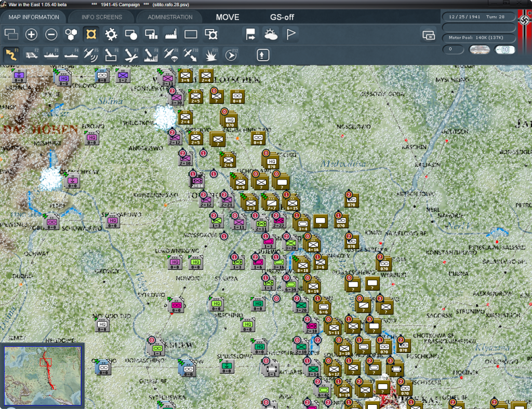Select the unit counter labeled 6=42
Viewport: 532px width, 409px height.
[323, 390]
